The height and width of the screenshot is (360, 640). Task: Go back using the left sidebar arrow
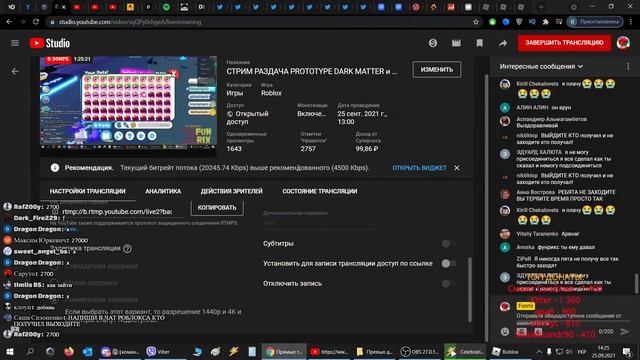tap(15, 71)
